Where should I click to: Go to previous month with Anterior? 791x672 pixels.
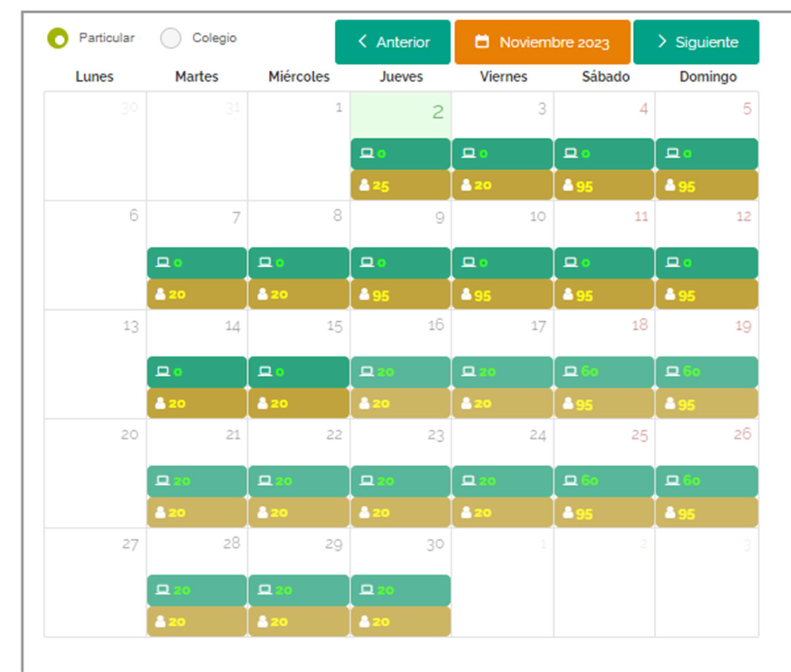click(393, 42)
